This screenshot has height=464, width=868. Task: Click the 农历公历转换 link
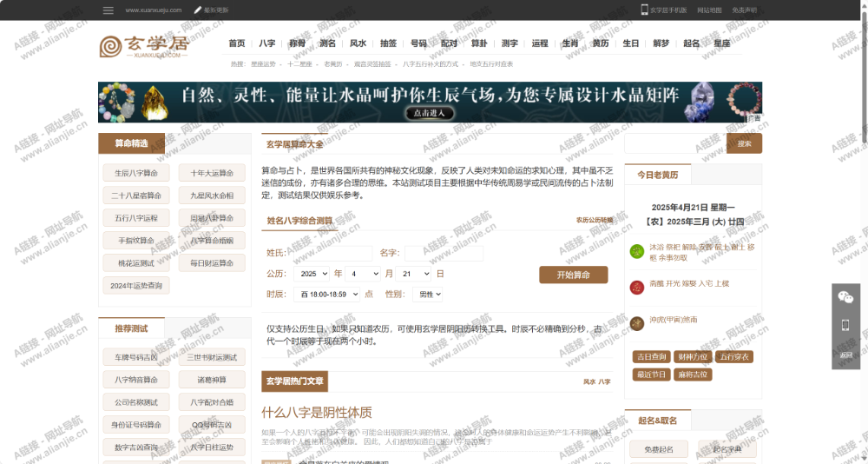click(595, 220)
